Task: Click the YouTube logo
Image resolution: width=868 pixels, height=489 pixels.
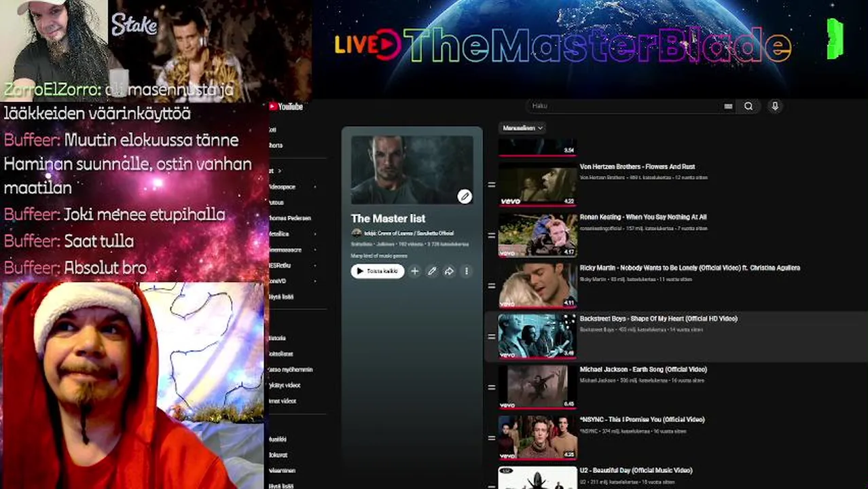Action: 286,107
